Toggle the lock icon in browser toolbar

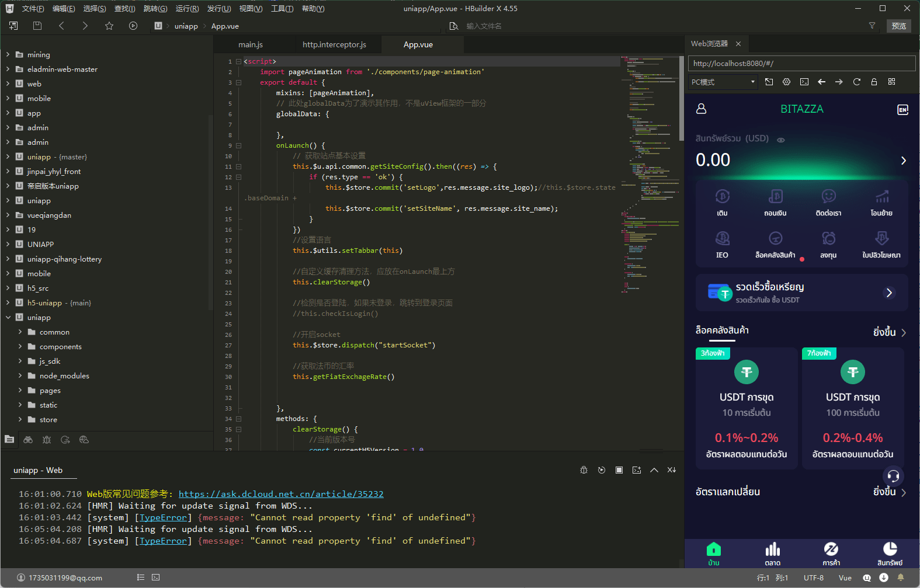click(874, 82)
